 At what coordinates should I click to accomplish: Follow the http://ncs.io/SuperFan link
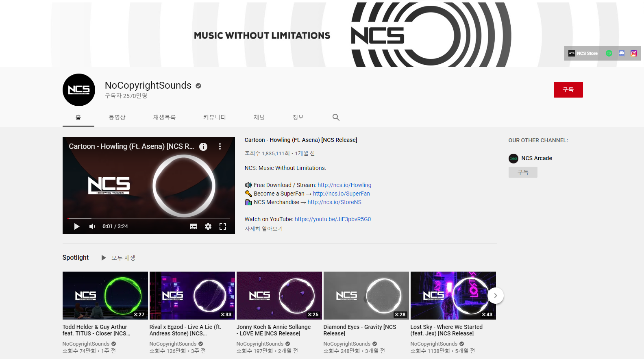342,194
